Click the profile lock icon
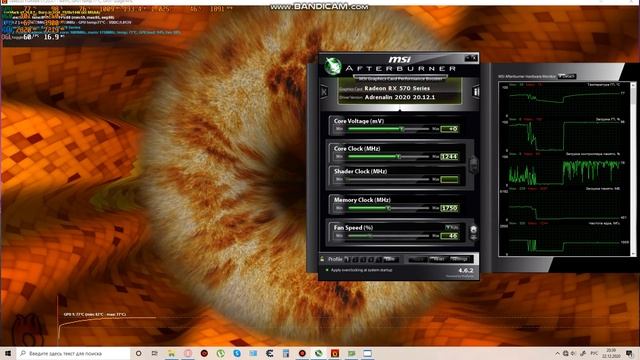Screen dimensions: 640x360 [322, 259]
